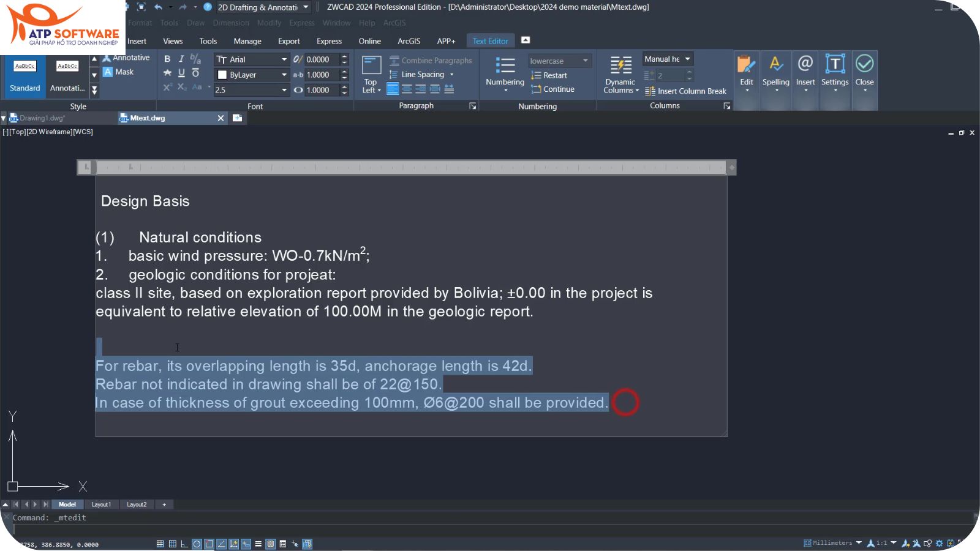Click Insert Column Break
Viewport: 980px width, 551px height.
coord(685,91)
